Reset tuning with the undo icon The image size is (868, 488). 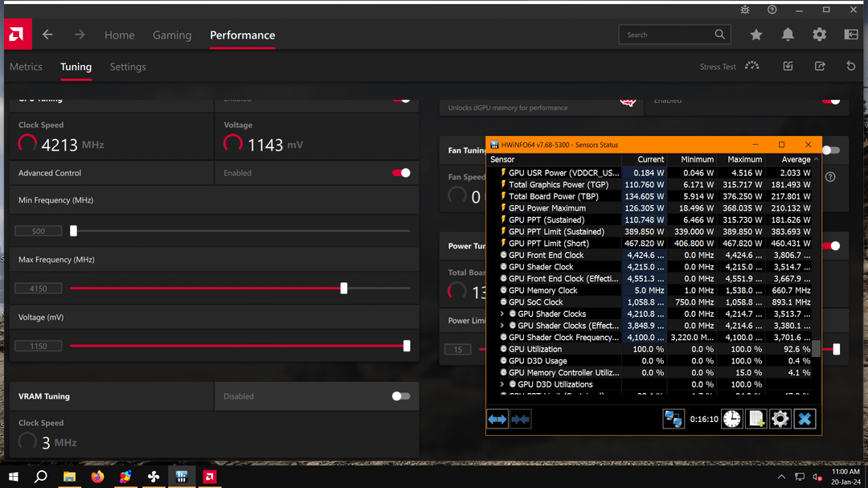pyautogui.click(x=851, y=67)
